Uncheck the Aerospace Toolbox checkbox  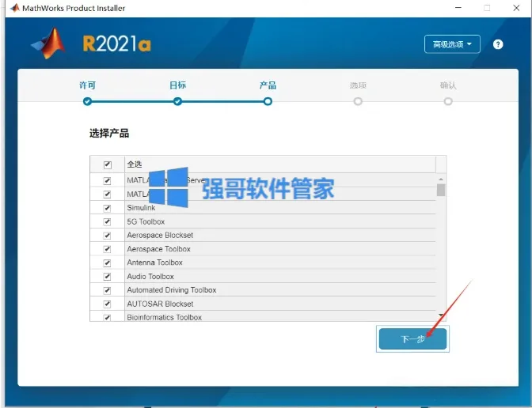tap(107, 249)
